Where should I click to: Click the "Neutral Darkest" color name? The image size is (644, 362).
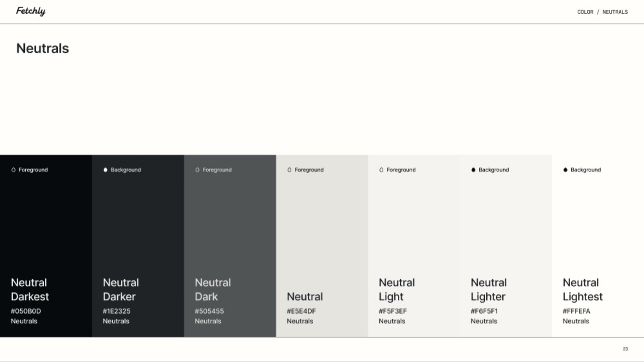click(x=30, y=289)
